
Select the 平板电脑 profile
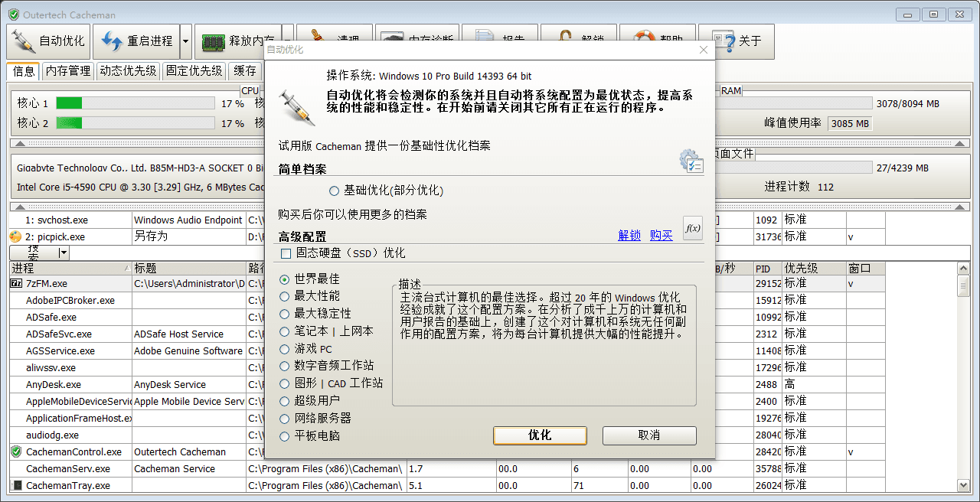click(309, 435)
